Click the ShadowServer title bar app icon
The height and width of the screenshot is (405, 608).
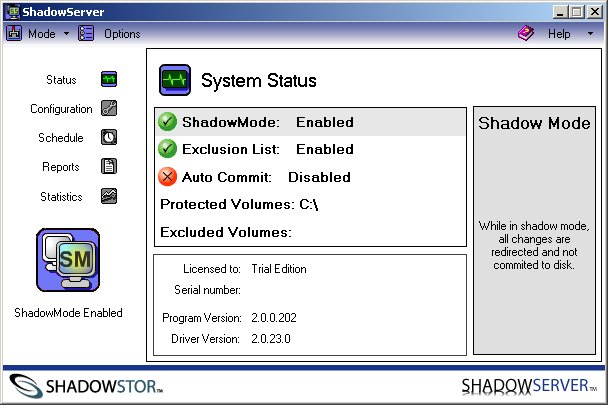click(14, 11)
